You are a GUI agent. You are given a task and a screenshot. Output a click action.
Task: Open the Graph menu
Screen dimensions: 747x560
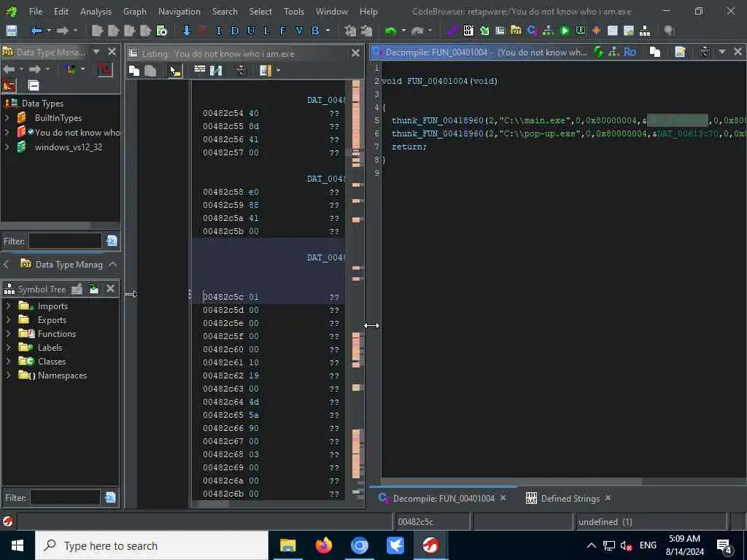tap(135, 12)
